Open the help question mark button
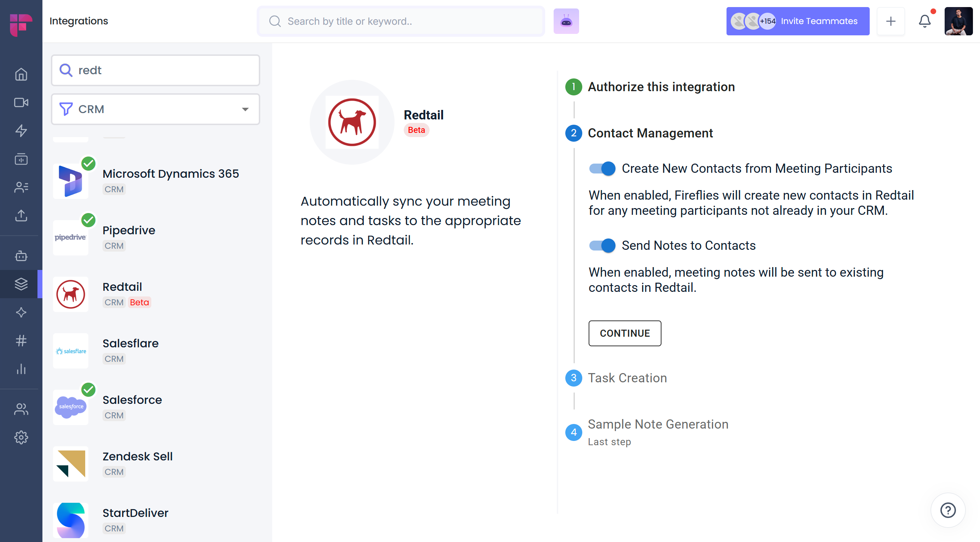Image resolution: width=980 pixels, height=542 pixels. click(x=947, y=510)
